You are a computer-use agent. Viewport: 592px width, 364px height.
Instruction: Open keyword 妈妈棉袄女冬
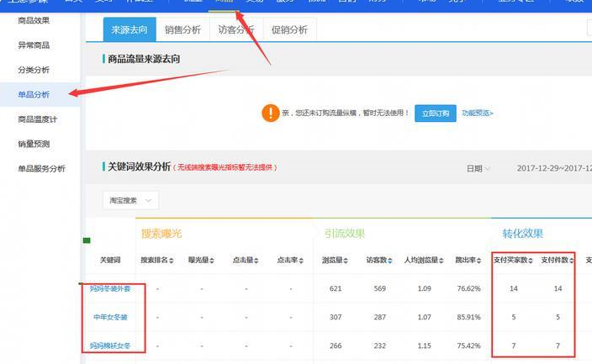tap(110, 346)
